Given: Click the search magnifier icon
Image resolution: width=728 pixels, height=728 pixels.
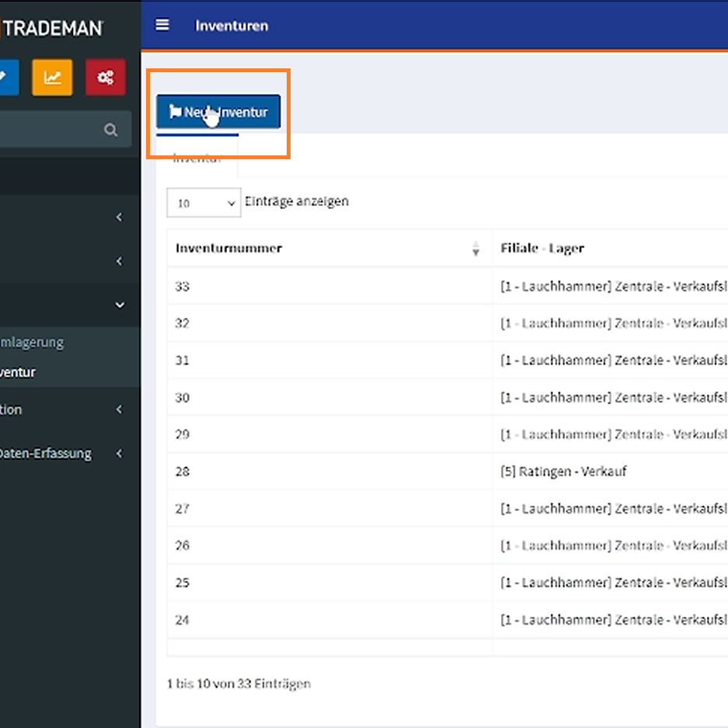Looking at the screenshot, I should (x=113, y=129).
